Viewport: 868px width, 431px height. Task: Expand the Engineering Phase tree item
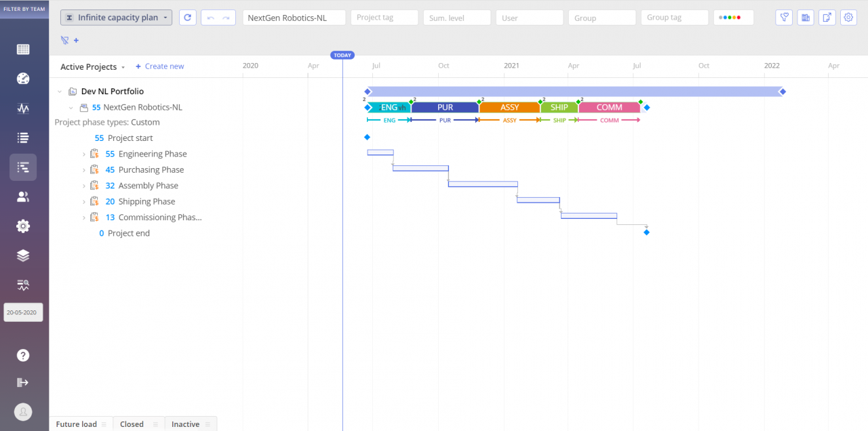[83, 154]
